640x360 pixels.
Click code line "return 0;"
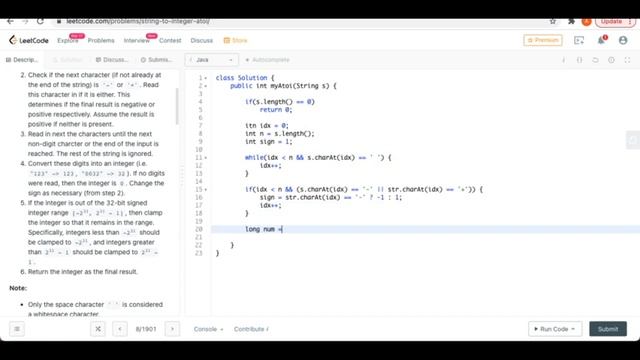(276, 110)
